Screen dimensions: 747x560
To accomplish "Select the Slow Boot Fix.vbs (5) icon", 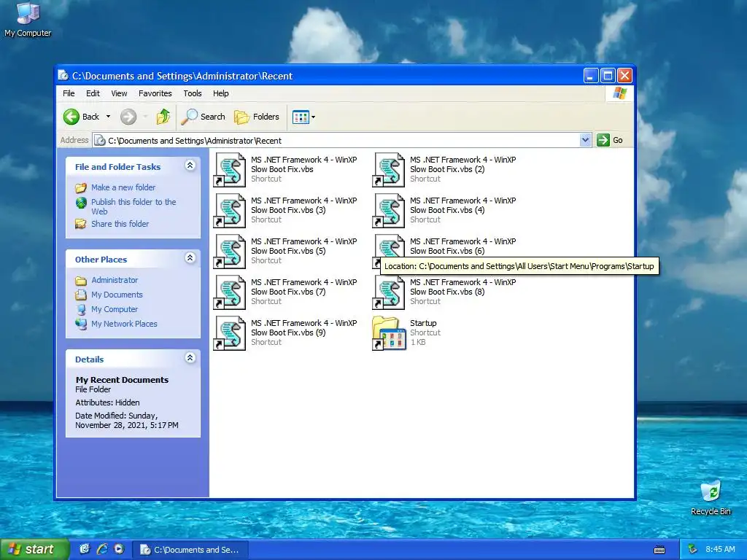I will (x=230, y=252).
